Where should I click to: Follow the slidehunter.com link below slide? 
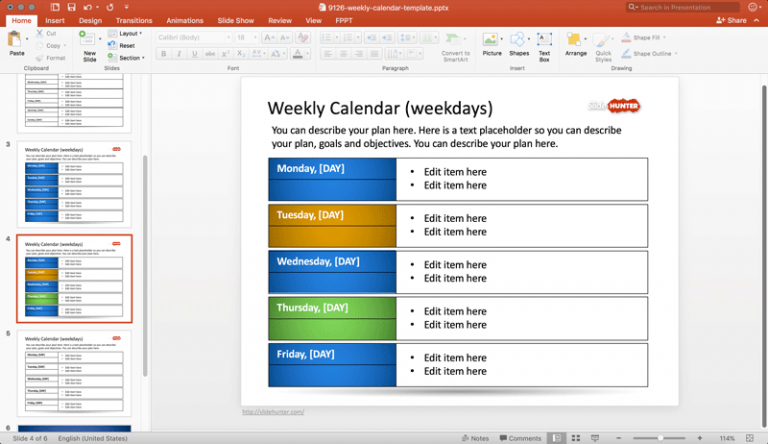tap(273, 411)
